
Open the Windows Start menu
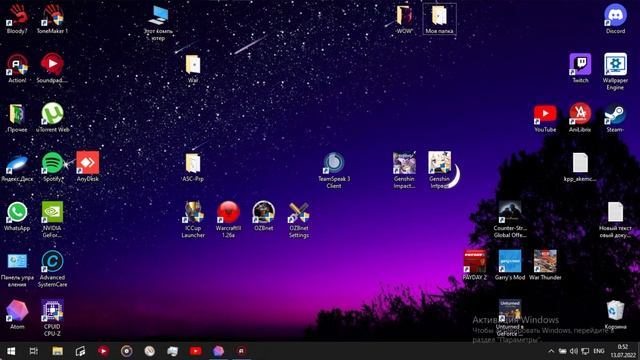click(x=11, y=351)
